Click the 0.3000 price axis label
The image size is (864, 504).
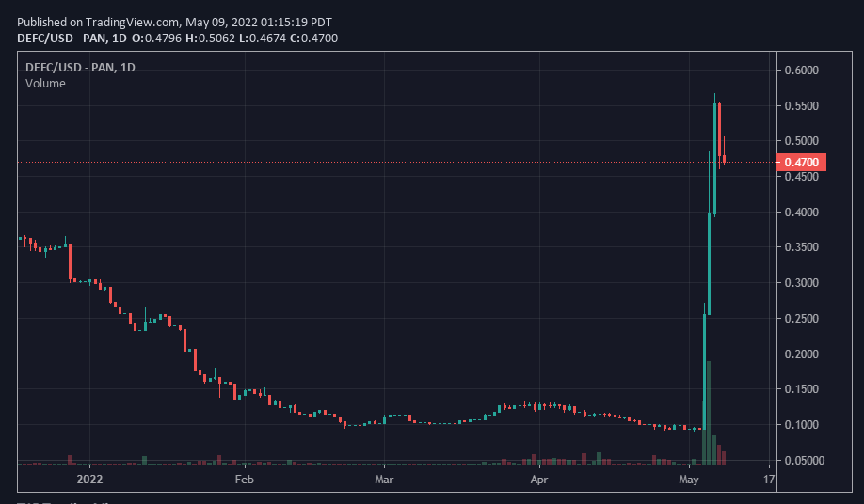point(801,283)
